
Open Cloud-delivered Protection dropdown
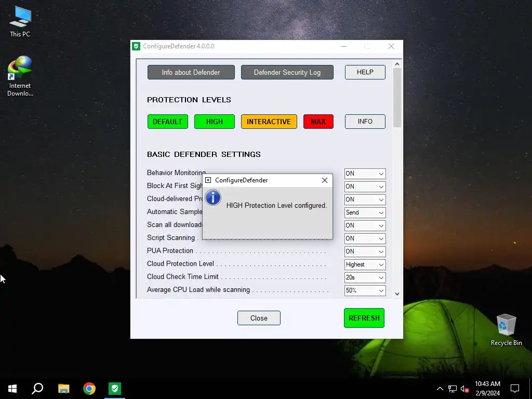[x=365, y=199]
